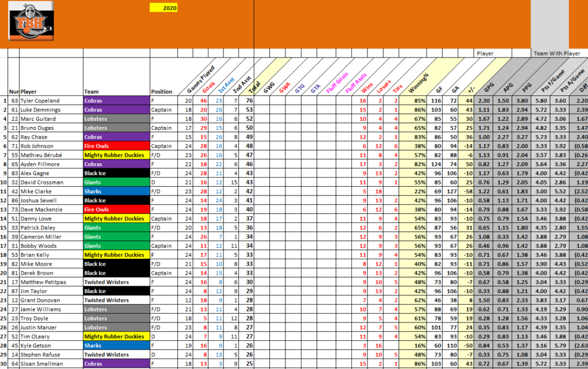Select the Position column header
This screenshot has height=369, width=588.
tap(163, 91)
